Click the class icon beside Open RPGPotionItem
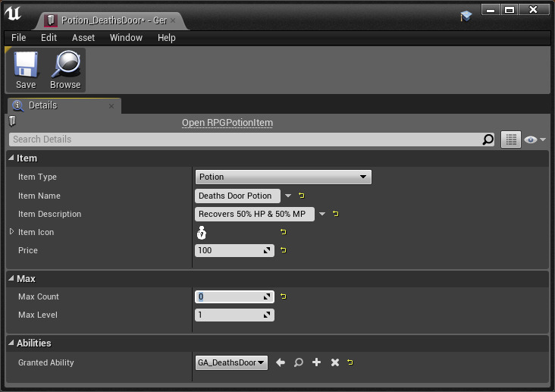 tap(12, 121)
